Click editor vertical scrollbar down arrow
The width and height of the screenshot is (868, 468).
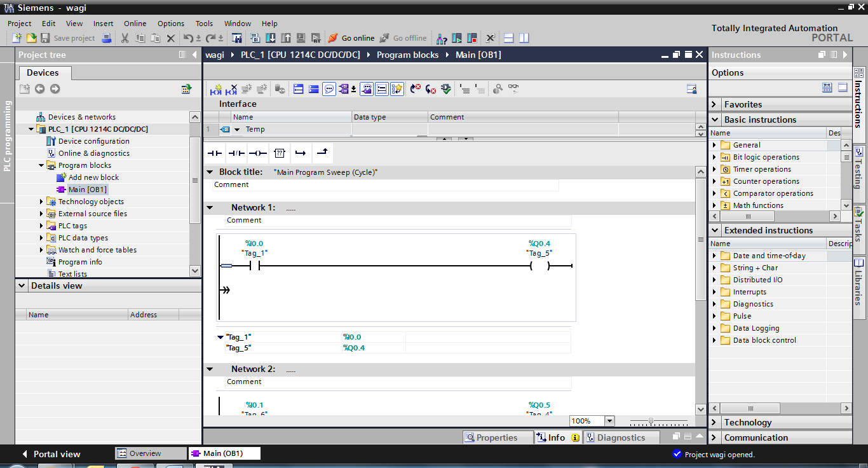701,409
